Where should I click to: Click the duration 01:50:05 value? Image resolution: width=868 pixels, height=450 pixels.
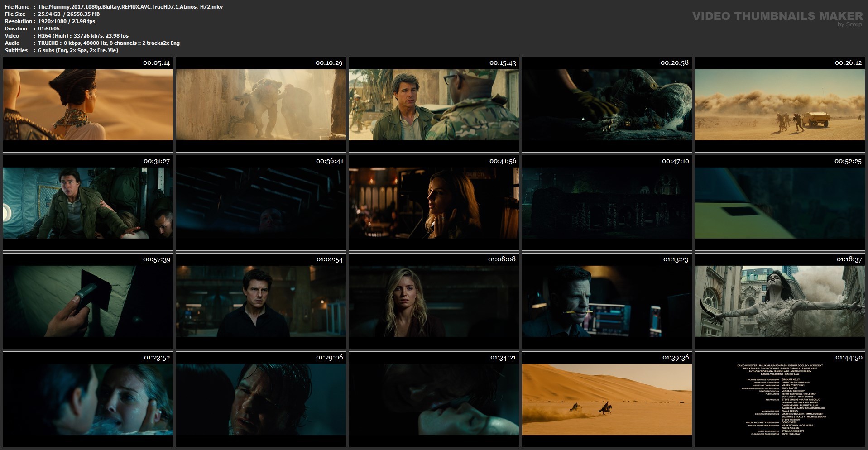click(49, 29)
